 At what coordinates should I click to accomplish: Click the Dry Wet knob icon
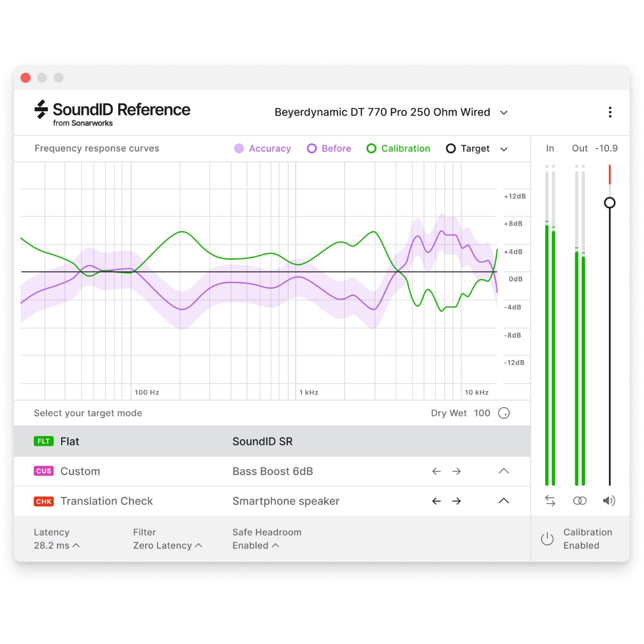tap(503, 413)
